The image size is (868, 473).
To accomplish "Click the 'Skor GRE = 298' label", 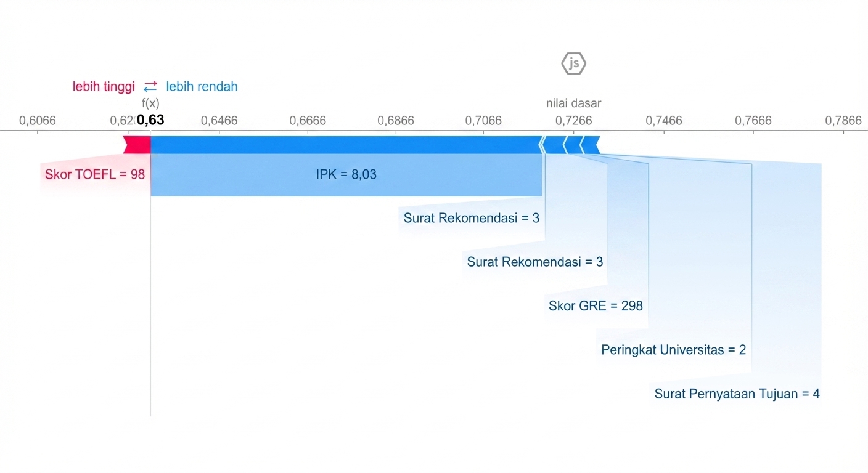I will pos(596,305).
